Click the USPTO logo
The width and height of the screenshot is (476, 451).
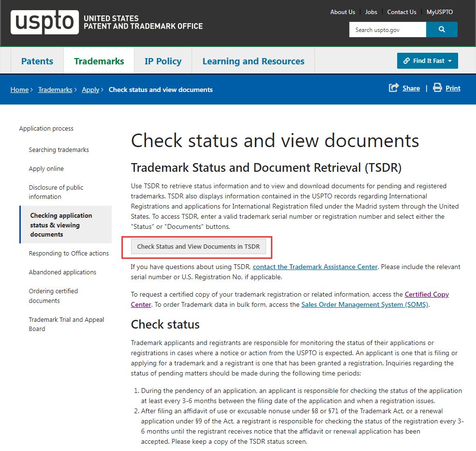pyautogui.click(x=45, y=22)
